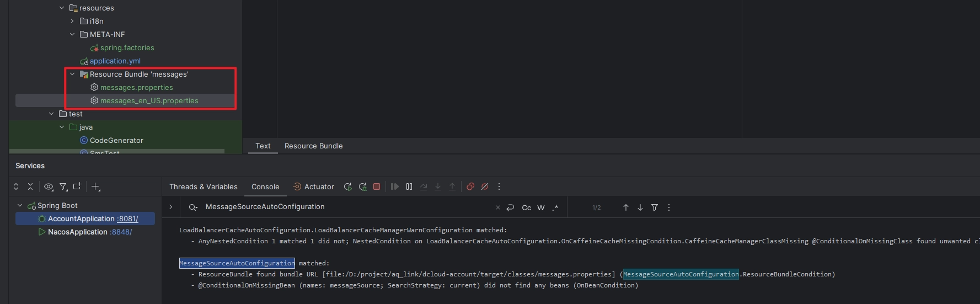Image resolution: width=980 pixels, height=304 pixels.
Task: Collapse the test folder chevron
Action: 51,114
